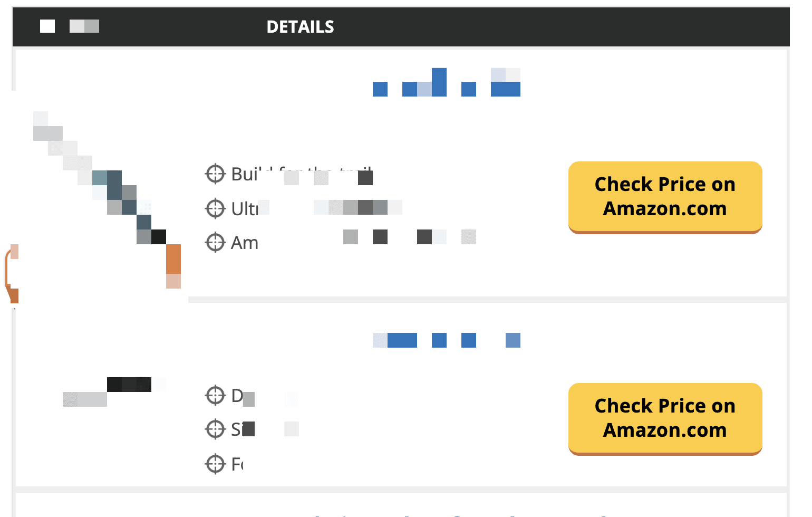Select the gray logo icon in the top header
812x517 pixels.
tap(84, 26)
